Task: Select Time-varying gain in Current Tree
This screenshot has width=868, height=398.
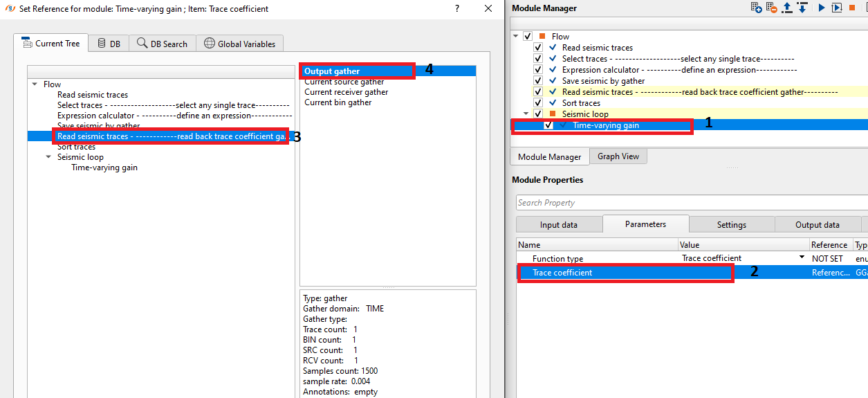Action: pyautogui.click(x=104, y=168)
